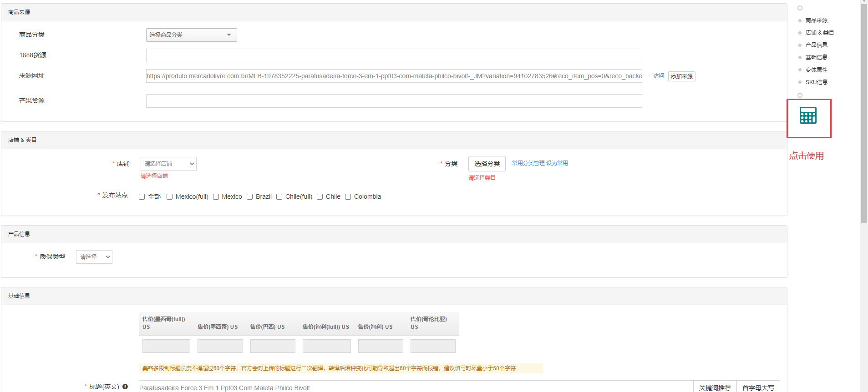868x392 pixels.
Task: Go to SKU信息 section in side nav
Action: click(x=816, y=82)
